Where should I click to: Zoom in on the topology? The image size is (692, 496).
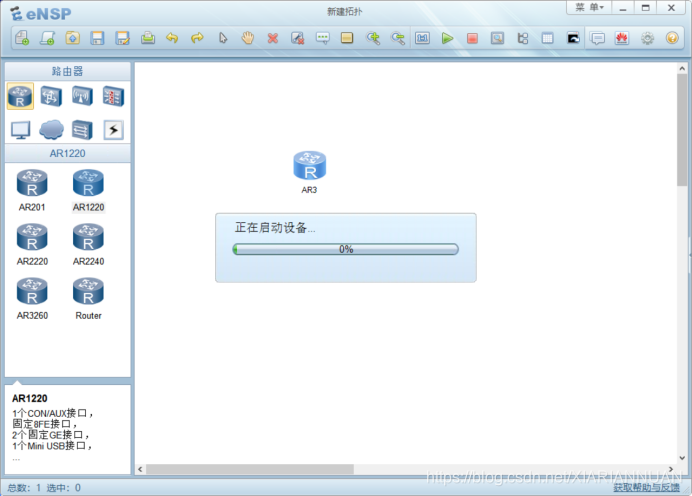[373, 38]
